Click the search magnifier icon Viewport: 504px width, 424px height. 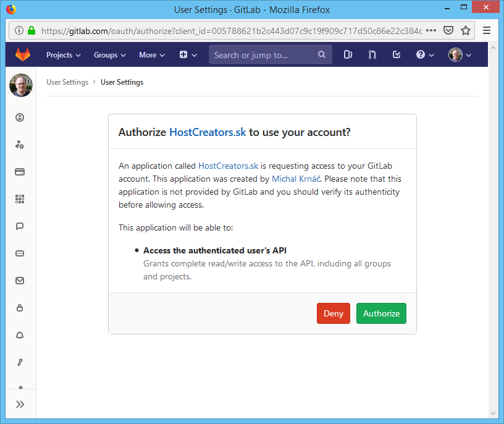[321, 54]
